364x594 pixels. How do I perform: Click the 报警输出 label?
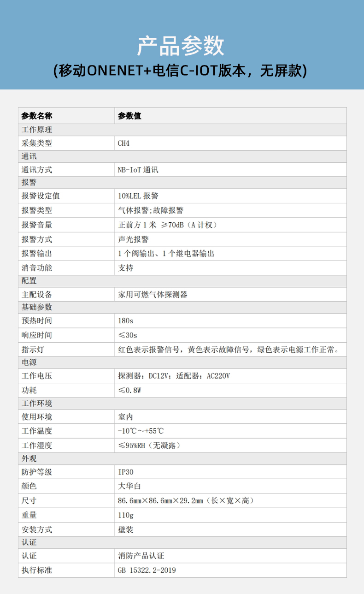click(x=37, y=254)
